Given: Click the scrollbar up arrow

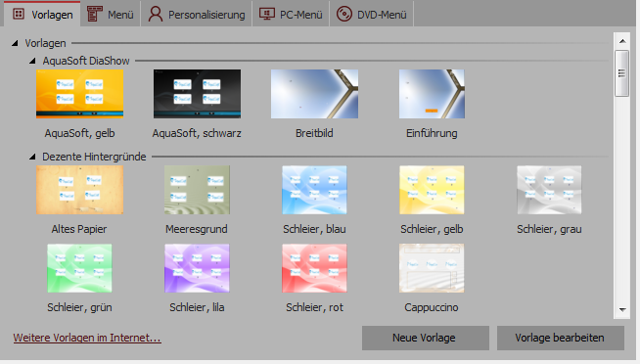Looking at the screenshot, I should pyautogui.click(x=622, y=41).
